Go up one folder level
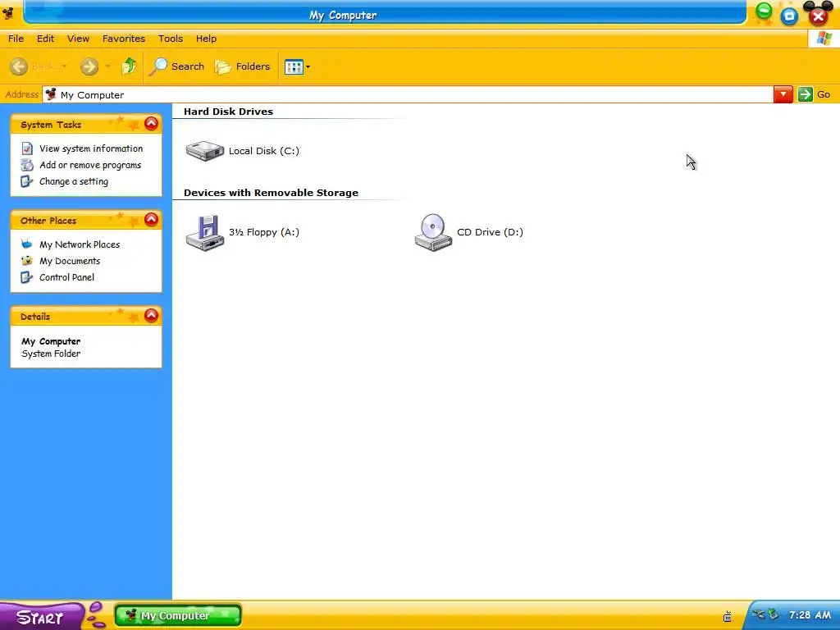The width and height of the screenshot is (840, 630). [x=129, y=66]
